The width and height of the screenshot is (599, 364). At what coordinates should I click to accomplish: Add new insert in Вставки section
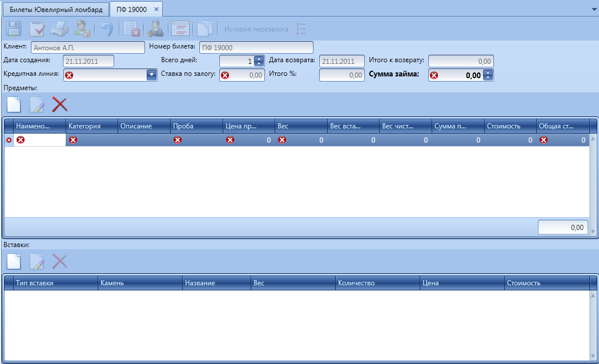point(14,261)
